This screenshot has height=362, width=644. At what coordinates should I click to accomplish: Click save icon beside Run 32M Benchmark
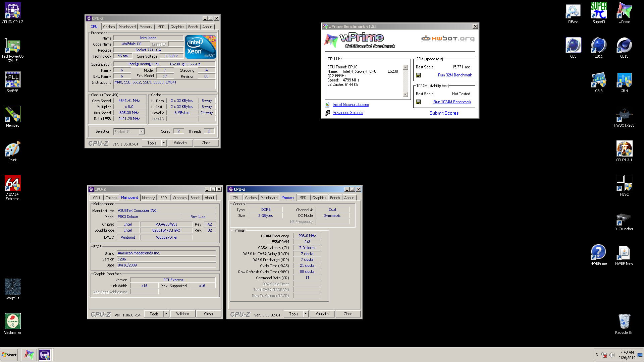tap(418, 75)
